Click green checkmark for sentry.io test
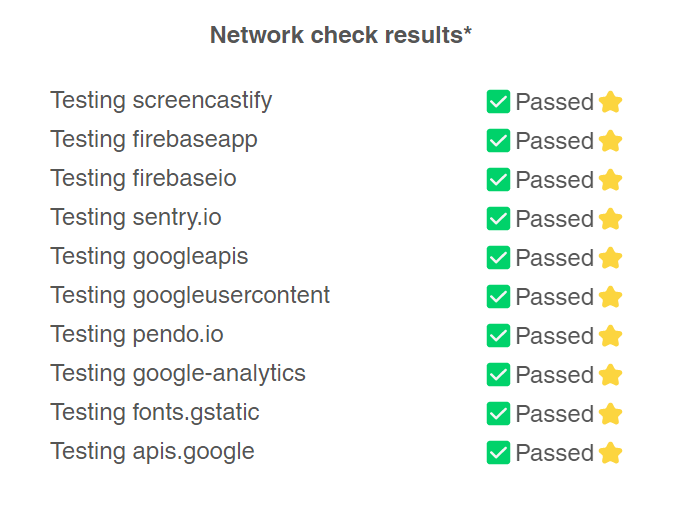 click(x=498, y=218)
